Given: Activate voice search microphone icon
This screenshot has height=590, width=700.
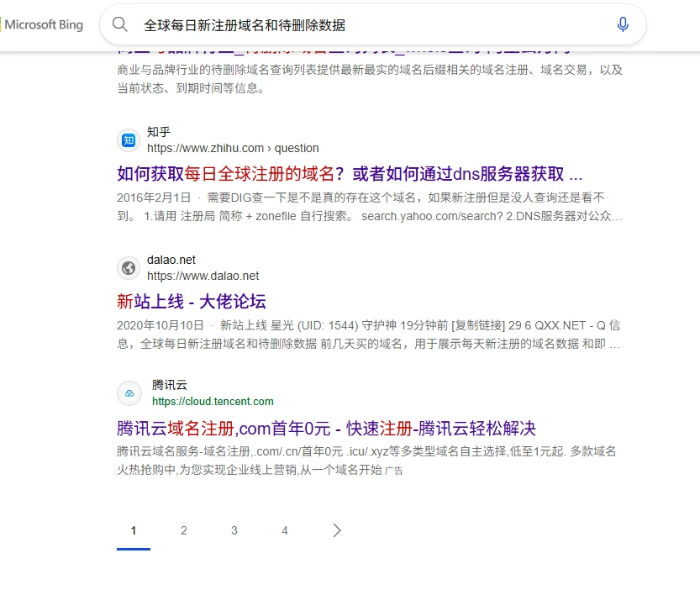Looking at the screenshot, I should [x=623, y=24].
